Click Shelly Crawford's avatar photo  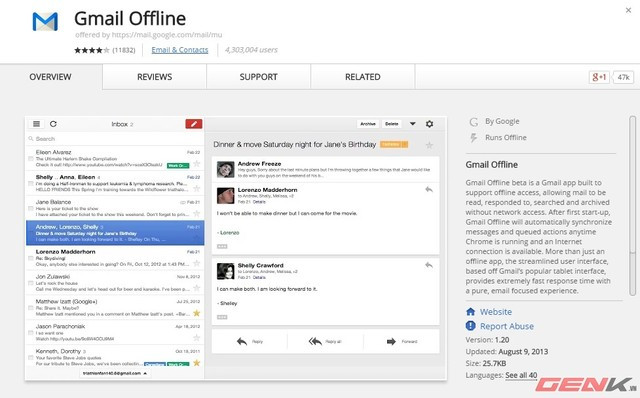coord(225,271)
